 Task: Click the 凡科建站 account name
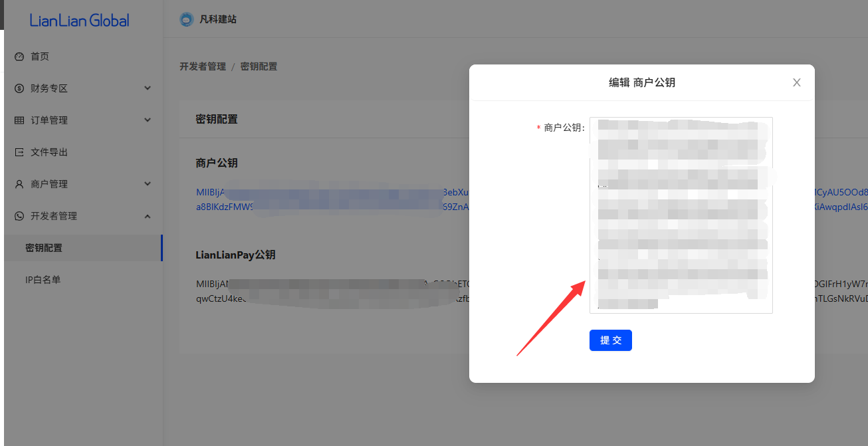click(x=218, y=19)
